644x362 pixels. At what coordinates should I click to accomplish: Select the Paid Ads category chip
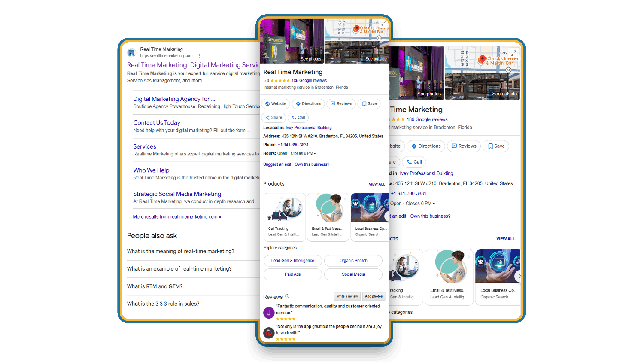(x=293, y=274)
